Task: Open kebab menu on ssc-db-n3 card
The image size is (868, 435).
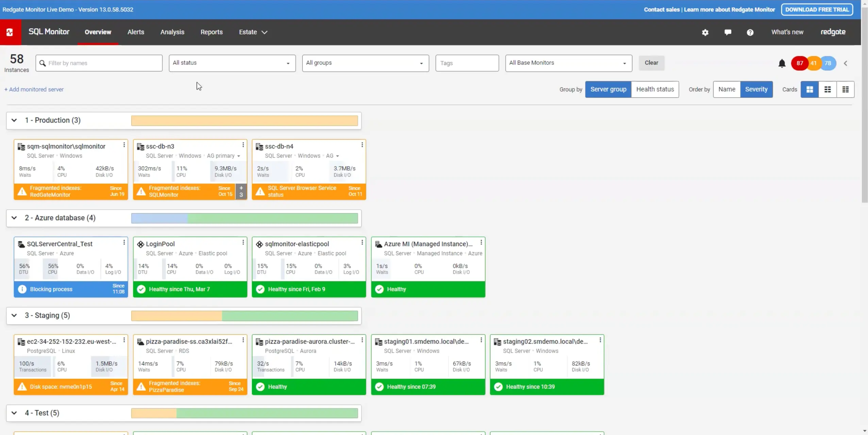Action: (x=243, y=145)
